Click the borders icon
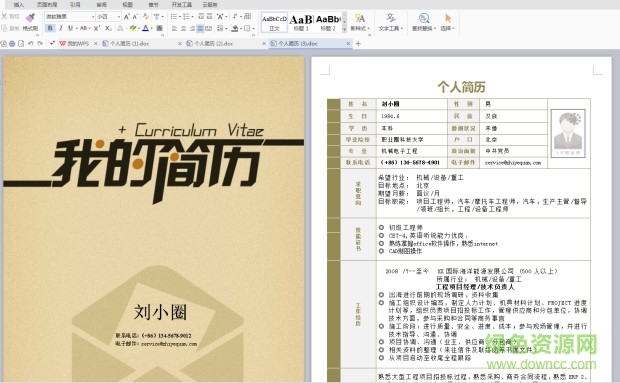This screenshot has height=383, width=620. tap(247, 28)
